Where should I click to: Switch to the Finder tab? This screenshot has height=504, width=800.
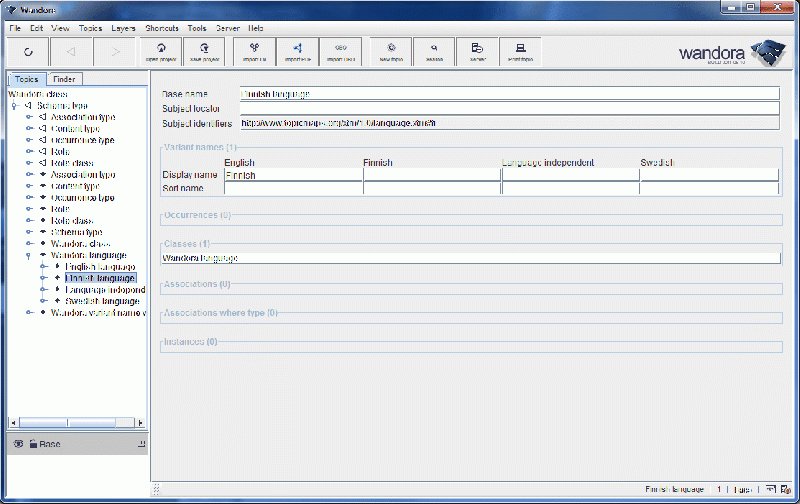tap(63, 79)
